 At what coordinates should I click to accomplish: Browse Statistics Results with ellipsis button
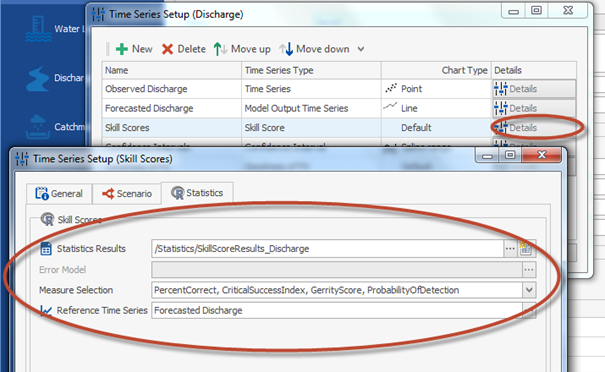510,249
